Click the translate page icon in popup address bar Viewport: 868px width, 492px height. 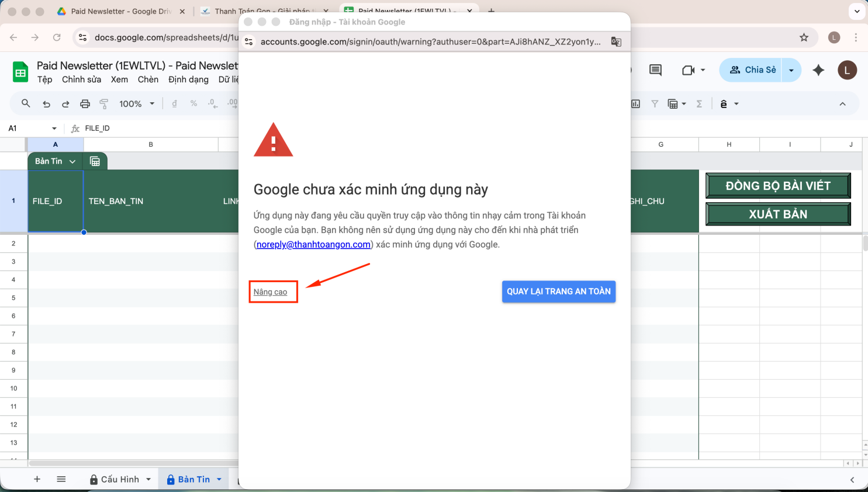616,41
